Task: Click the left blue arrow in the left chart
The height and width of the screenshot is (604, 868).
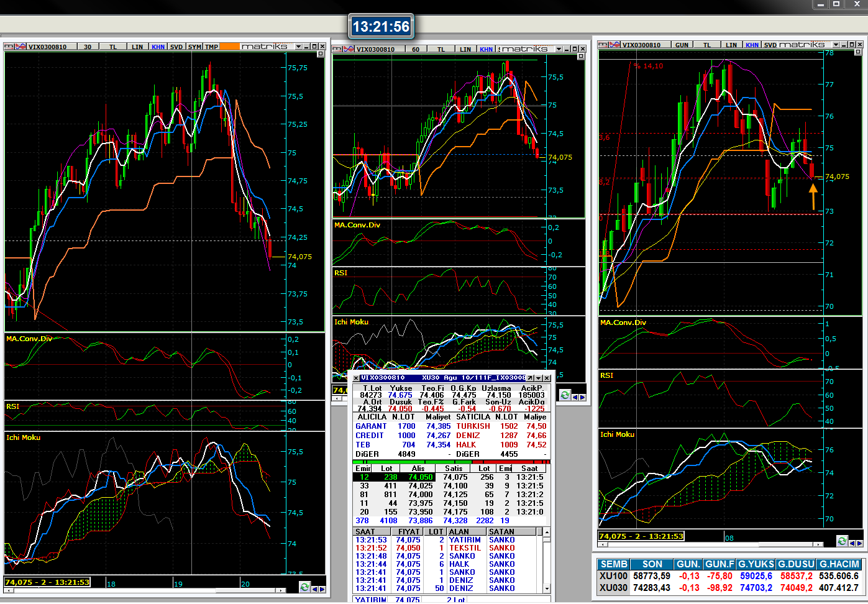Action: click(x=314, y=588)
